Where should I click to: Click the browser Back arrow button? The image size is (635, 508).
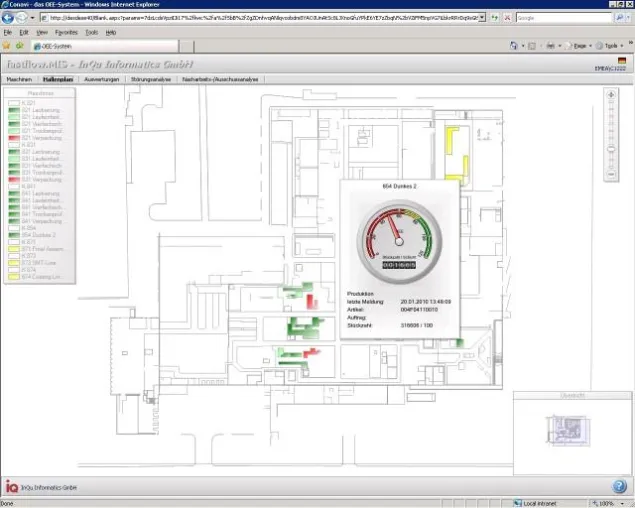tap(8, 18)
